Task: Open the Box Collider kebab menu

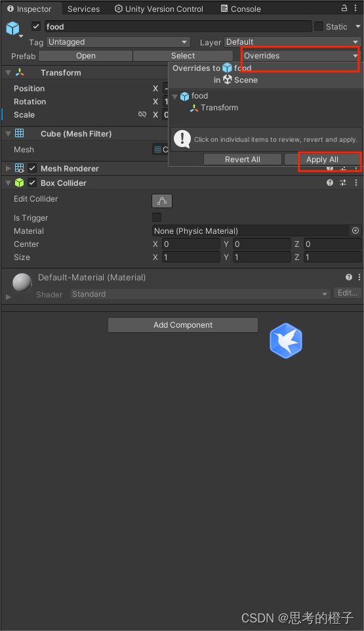Action: 355,183
